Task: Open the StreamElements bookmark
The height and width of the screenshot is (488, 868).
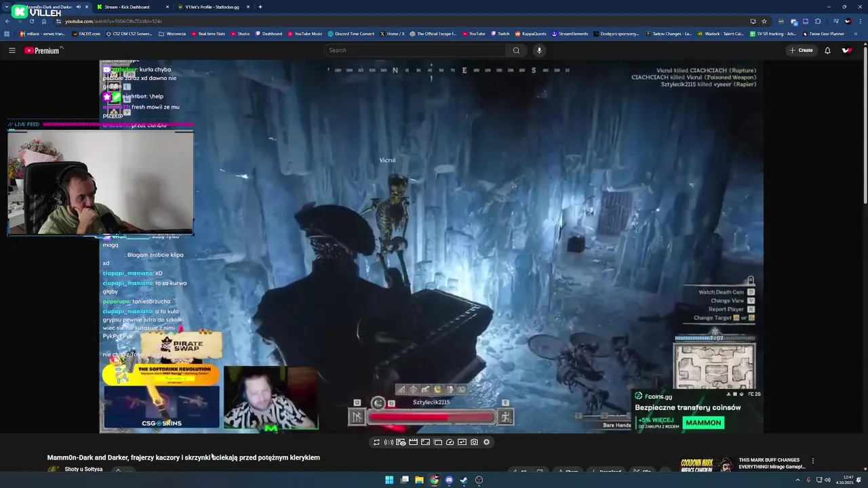Action: tap(570, 33)
